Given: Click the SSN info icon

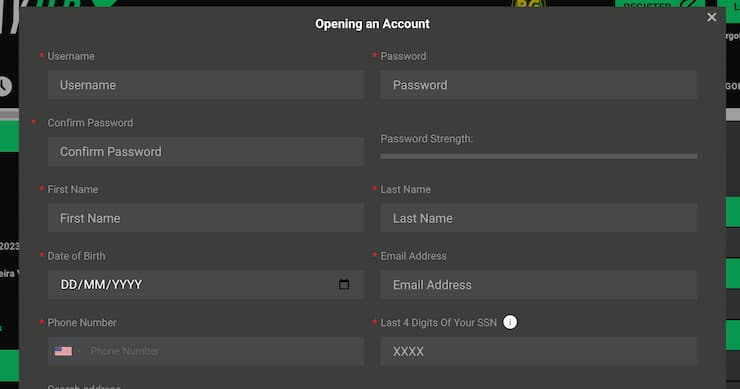Looking at the screenshot, I should click(x=510, y=322).
